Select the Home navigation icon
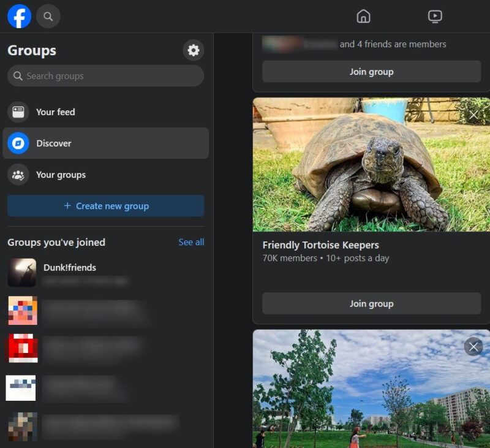Screen dimensions: 490x448 click(x=364, y=17)
